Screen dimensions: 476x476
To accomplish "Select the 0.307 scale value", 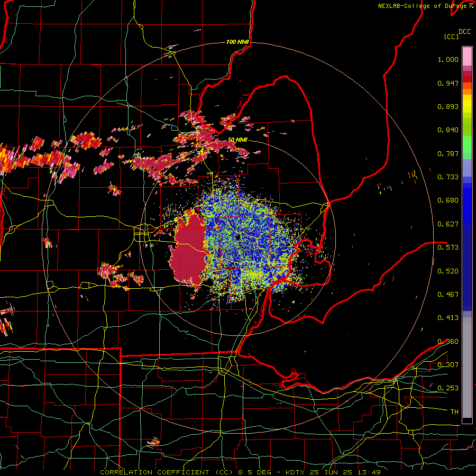I will pos(448,365).
